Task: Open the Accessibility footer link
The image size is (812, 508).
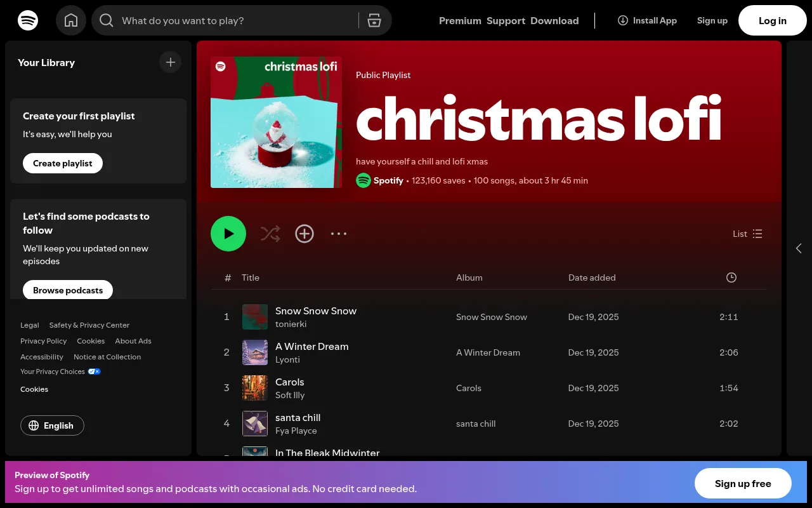Action: coord(42,357)
